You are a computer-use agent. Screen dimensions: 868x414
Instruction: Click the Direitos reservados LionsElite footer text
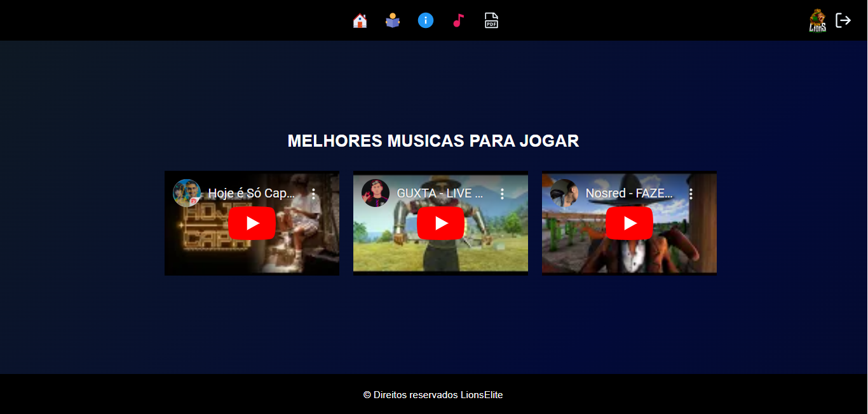point(433,394)
